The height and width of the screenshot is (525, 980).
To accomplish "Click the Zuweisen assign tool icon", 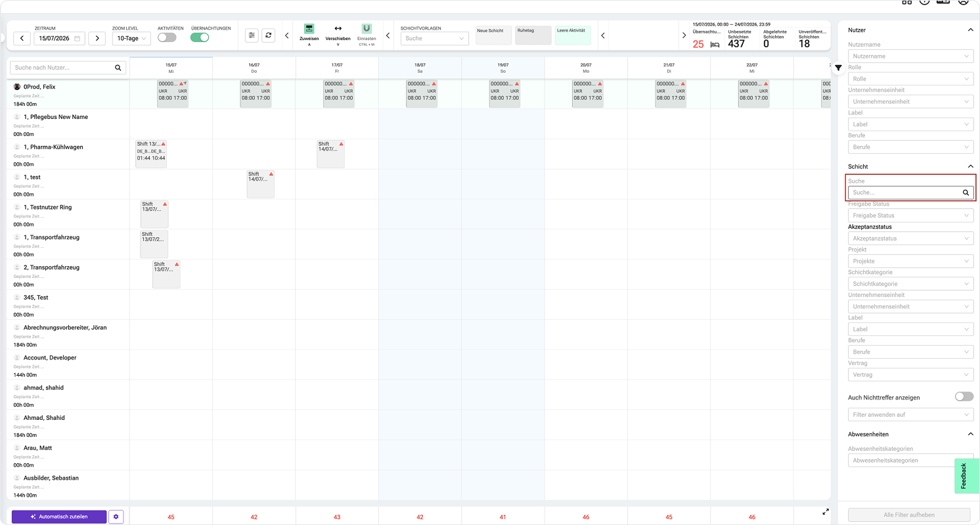I will (309, 29).
